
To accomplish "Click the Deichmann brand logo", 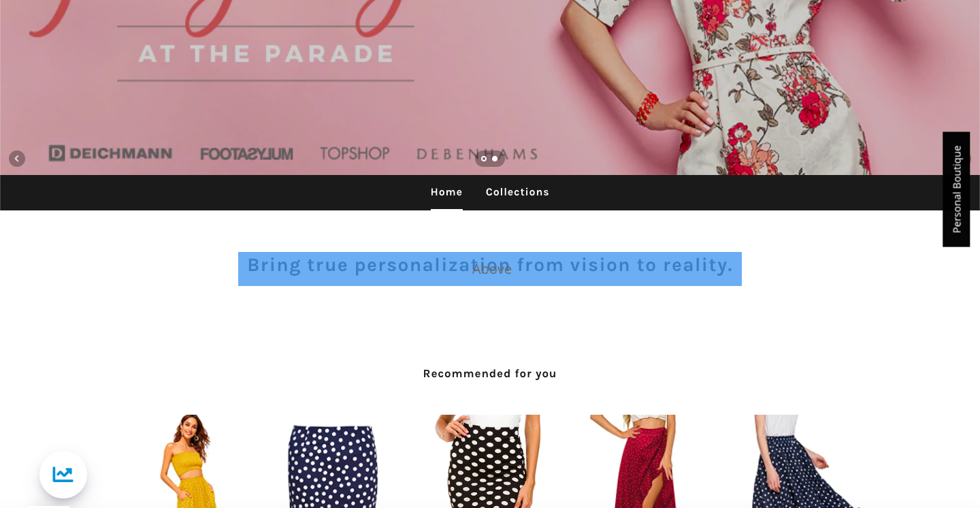I will 110,153.
